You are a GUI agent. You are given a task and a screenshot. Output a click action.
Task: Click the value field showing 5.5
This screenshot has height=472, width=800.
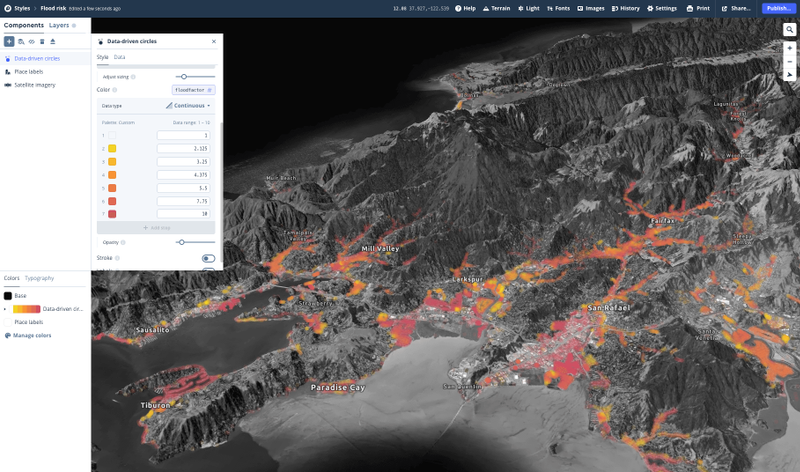click(184, 188)
